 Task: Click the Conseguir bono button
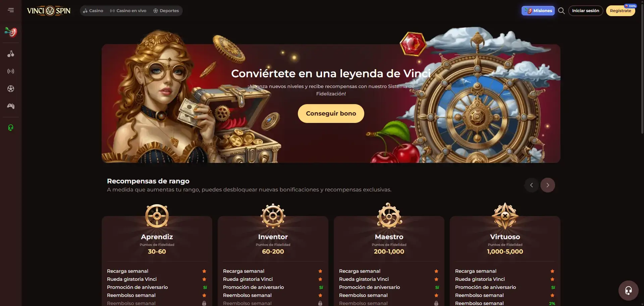331,114
